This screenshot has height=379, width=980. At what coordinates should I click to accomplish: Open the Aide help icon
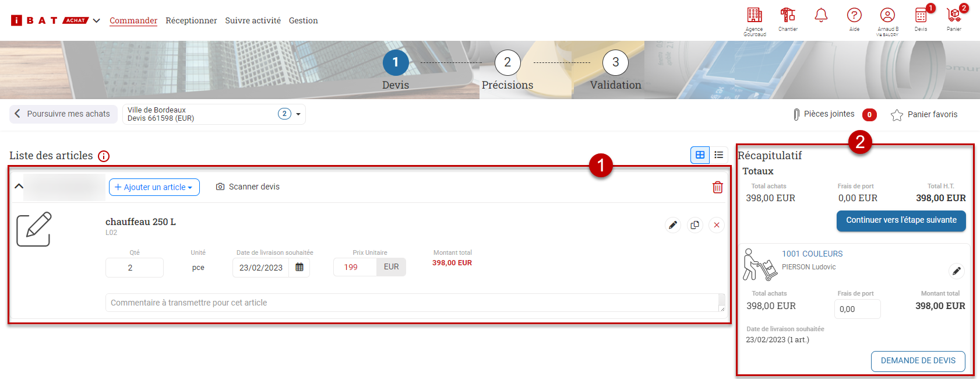(x=854, y=16)
